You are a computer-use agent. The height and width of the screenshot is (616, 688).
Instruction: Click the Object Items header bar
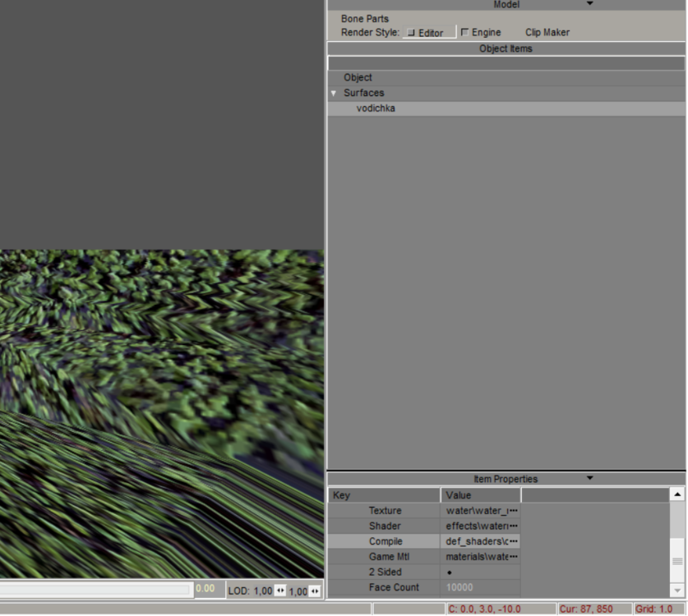506,48
